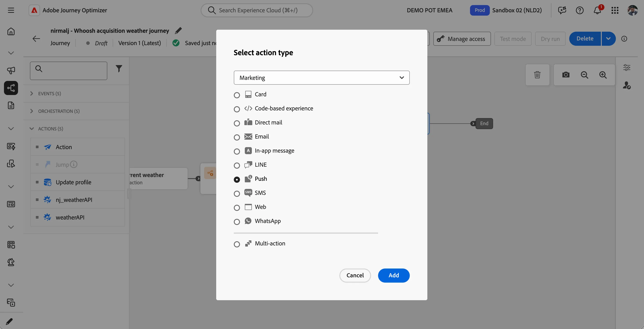Expand the EVENTS (5) section
This screenshot has width=644, height=329.
click(x=76, y=93)
